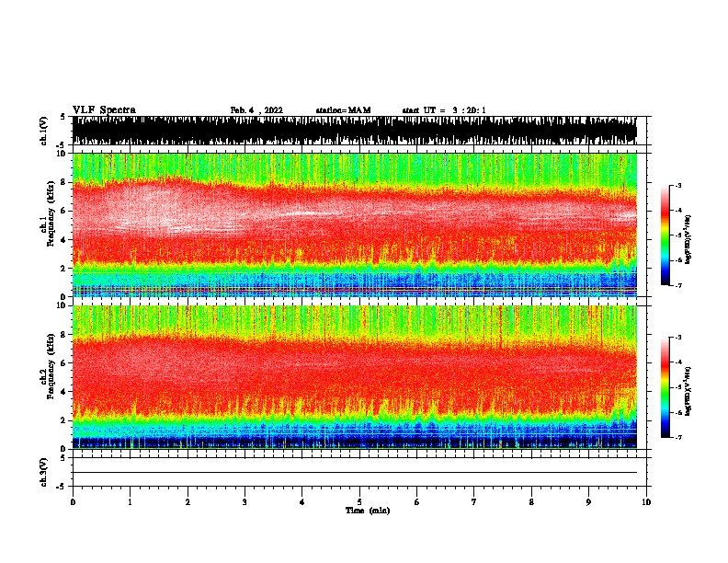Click time axis tick label "2"
728x563 pixels.
[188, 502]
